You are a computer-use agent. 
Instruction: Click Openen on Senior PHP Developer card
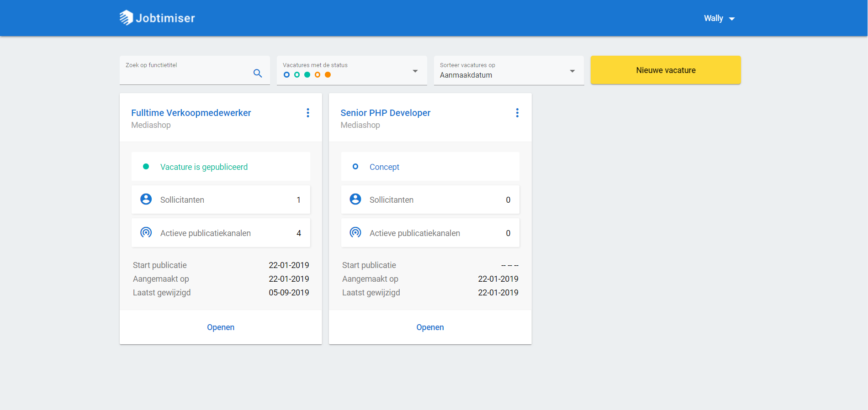tap(430, 327)
